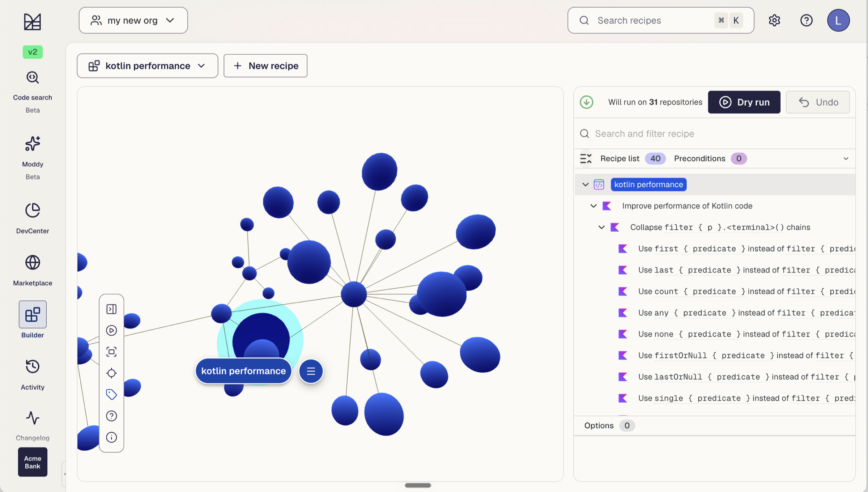Screen dimensions: 868x492
Task: Switch to Recipe list tab
Action: pyautogui.click(x=633, y=158)
